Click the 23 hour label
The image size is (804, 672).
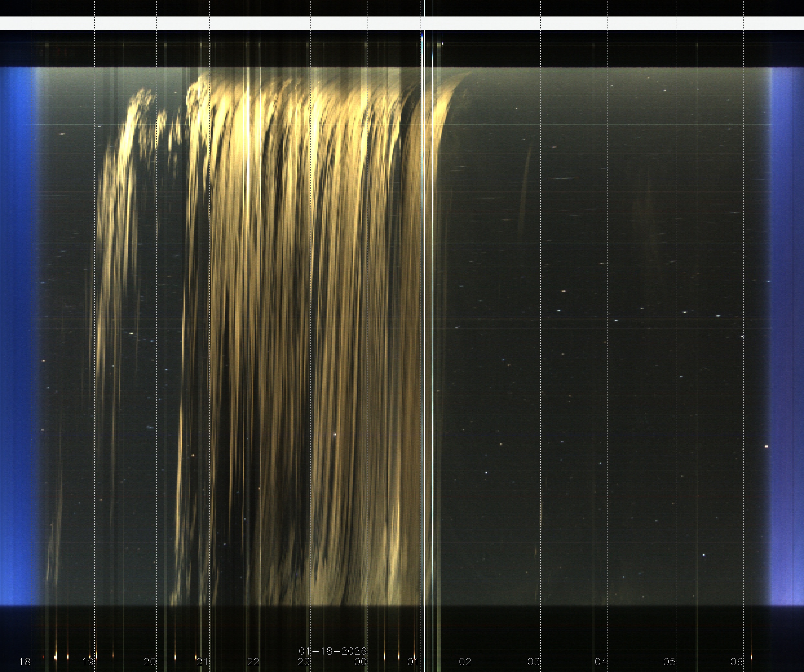coord(304,662)
